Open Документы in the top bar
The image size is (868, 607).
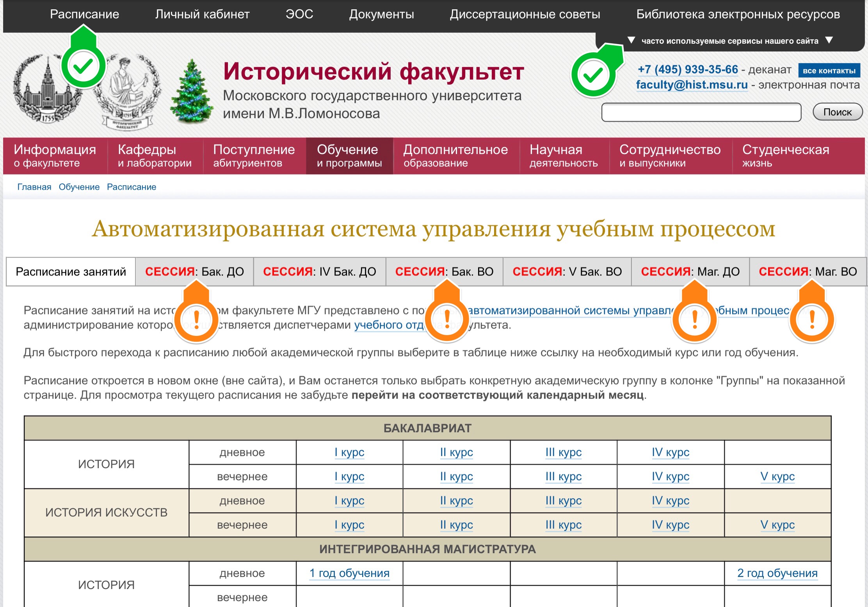(381, 14)
